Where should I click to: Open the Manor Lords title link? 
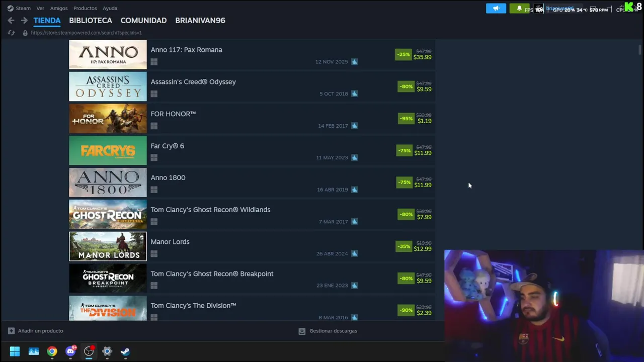(x=170, y=242)
